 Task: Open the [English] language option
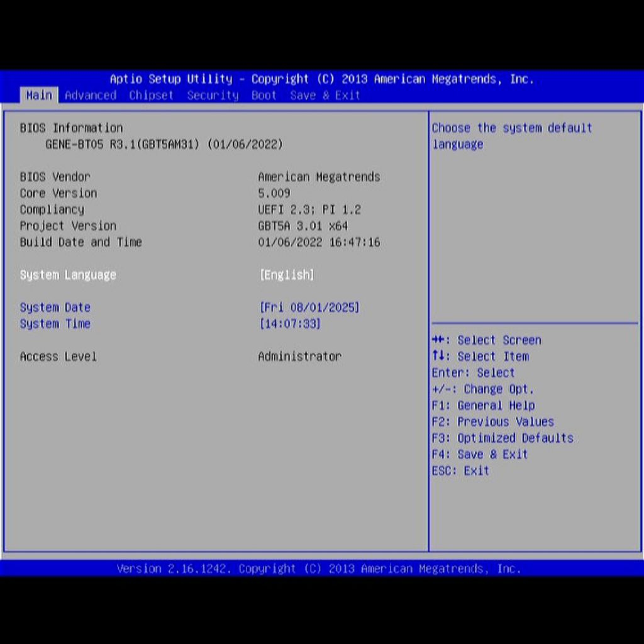coord(287,275)
